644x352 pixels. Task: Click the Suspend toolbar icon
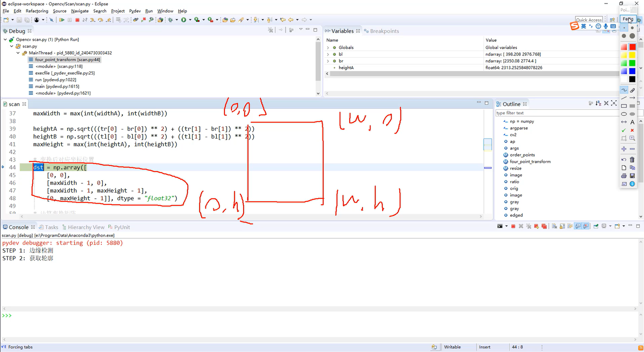pyautogui.click(x=70, y=20)
